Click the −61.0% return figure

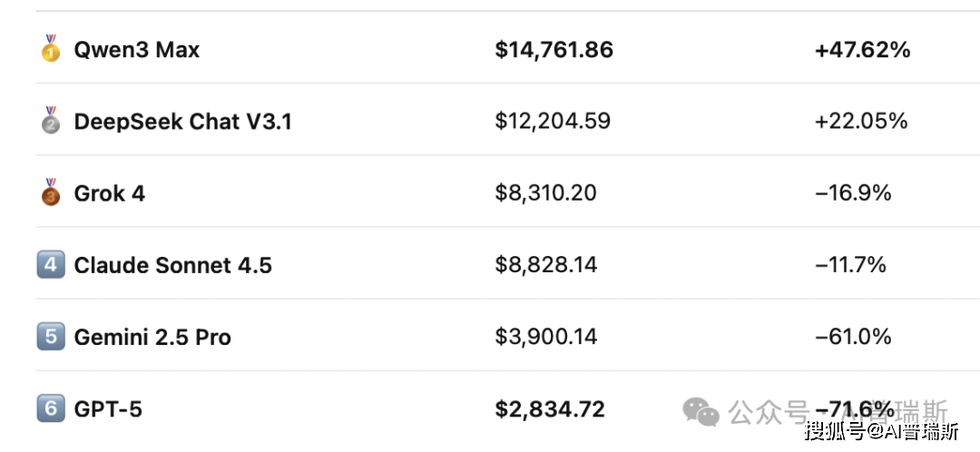pyautogui.click(x=853, y=338)
